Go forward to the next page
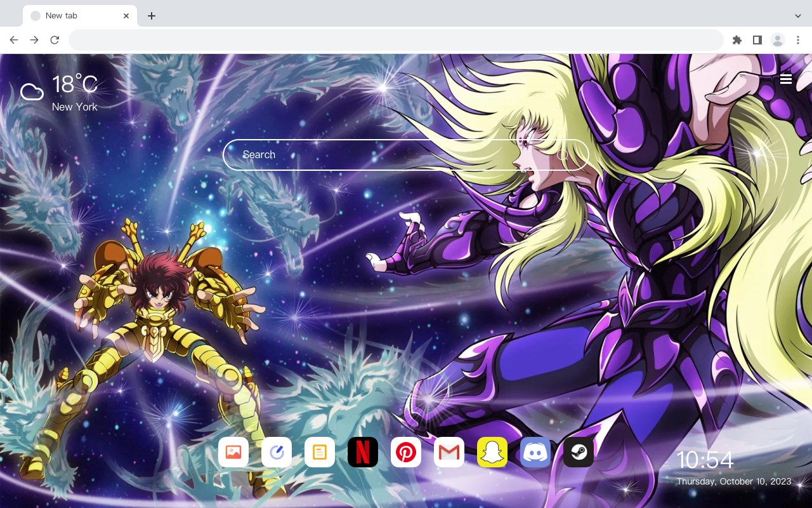Image resolution: width=812 pixels, height=508 pixels. coord(34,40)
